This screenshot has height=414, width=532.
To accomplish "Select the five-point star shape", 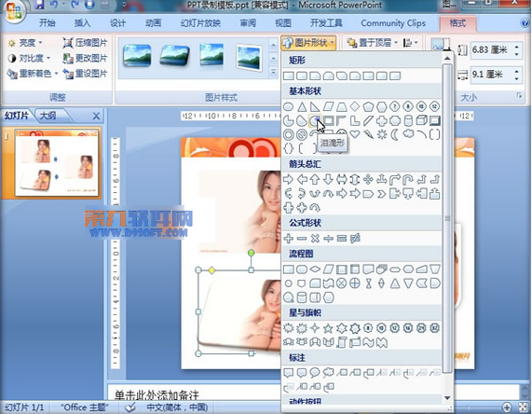I will coord(328,328).
